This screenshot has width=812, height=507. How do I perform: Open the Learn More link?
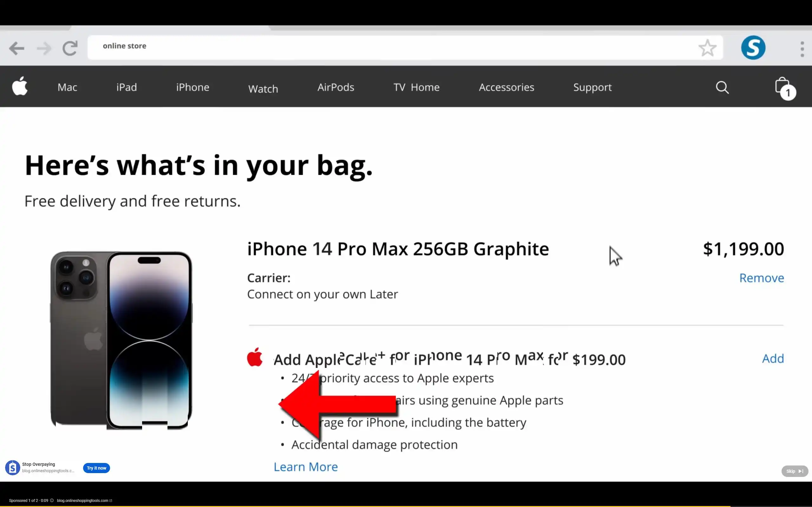coord(306,467)
